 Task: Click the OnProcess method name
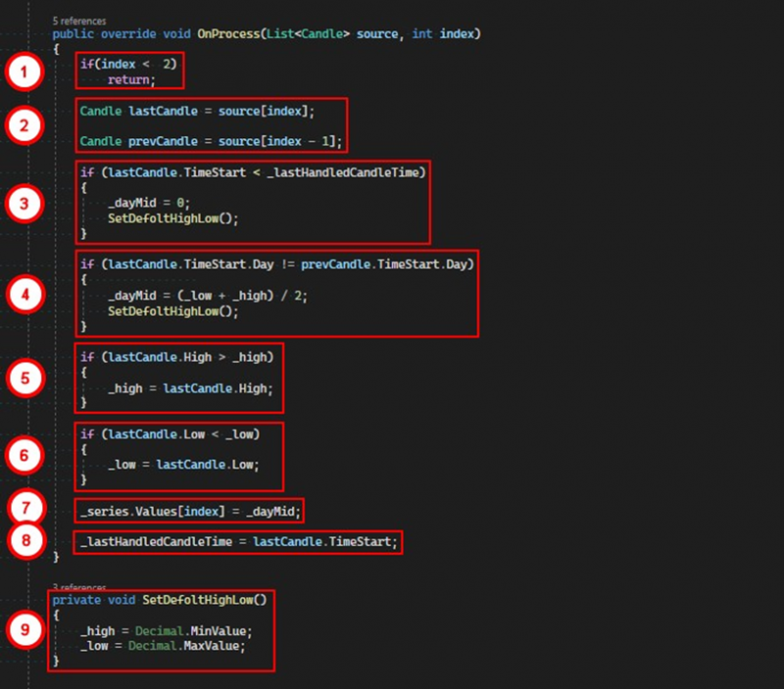coord(228,34)
